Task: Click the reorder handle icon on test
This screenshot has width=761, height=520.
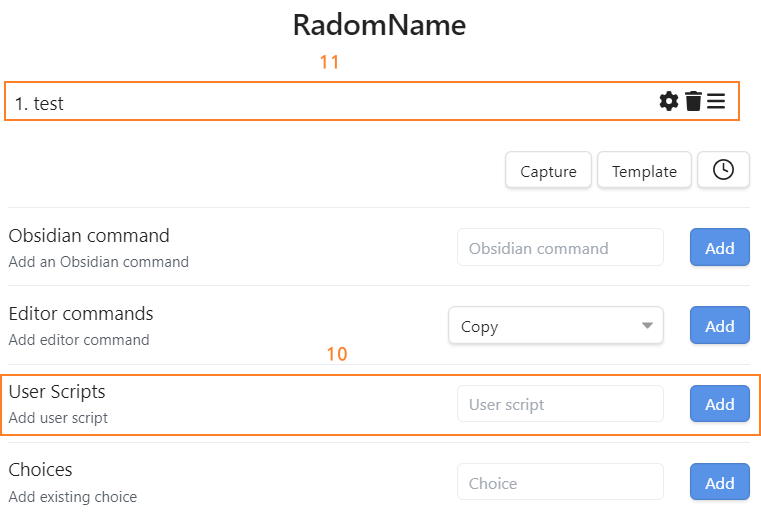Action: point(716,101)
